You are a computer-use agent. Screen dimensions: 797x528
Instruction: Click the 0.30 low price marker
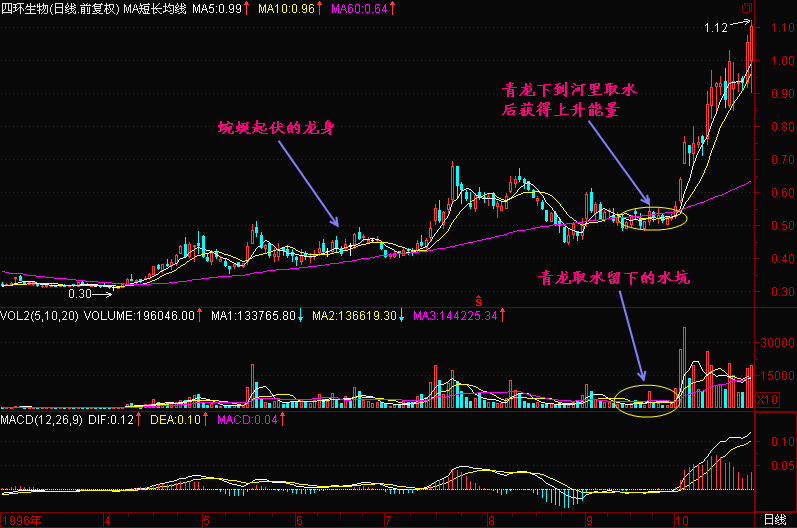[79, 295]
